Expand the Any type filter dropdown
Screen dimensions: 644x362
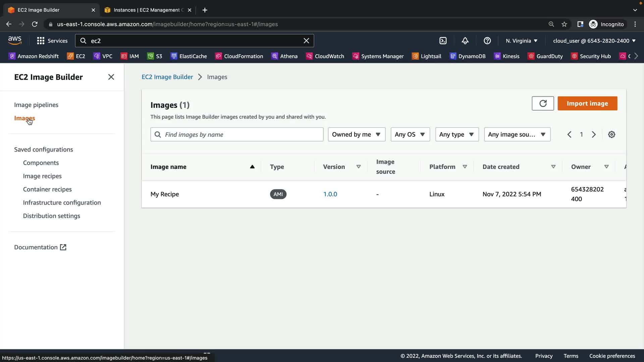[457, 134]
